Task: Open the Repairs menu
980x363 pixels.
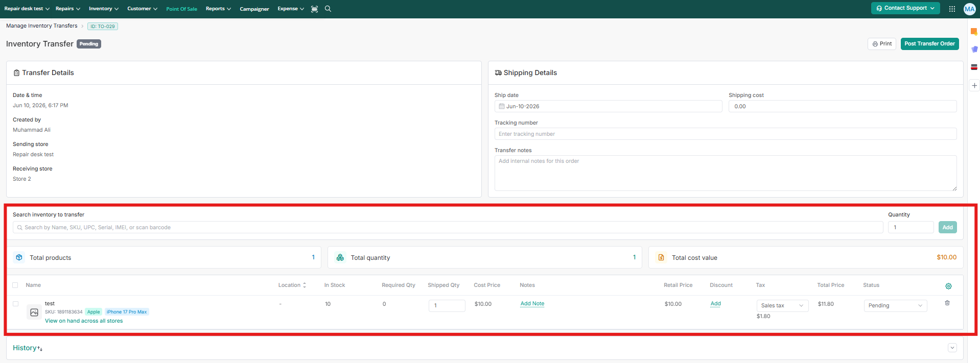Action: [x=68, y=9]
